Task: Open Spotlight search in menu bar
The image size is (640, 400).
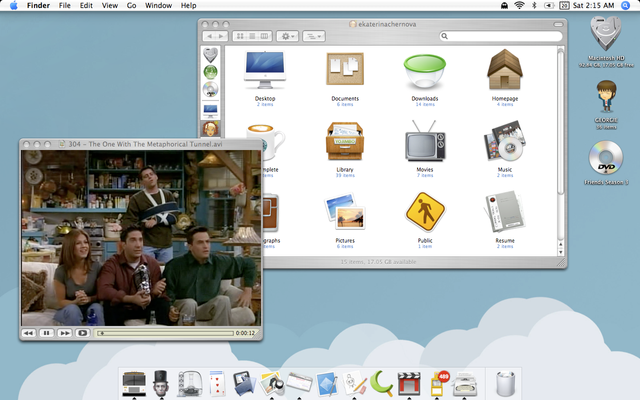Action: [x=625, y=5]
